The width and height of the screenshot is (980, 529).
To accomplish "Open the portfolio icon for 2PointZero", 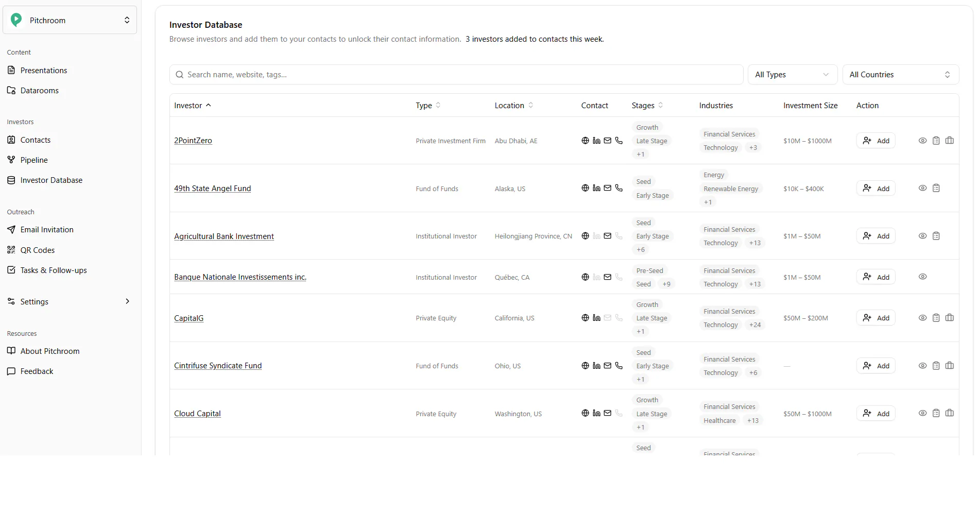I will click(950, 141).
